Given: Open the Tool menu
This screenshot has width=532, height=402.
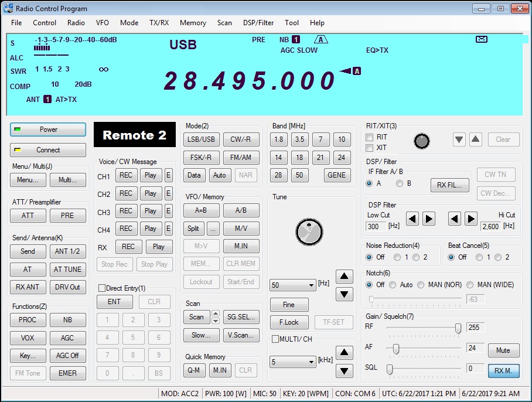Looking at the screenshot, I should click(292, 23).
